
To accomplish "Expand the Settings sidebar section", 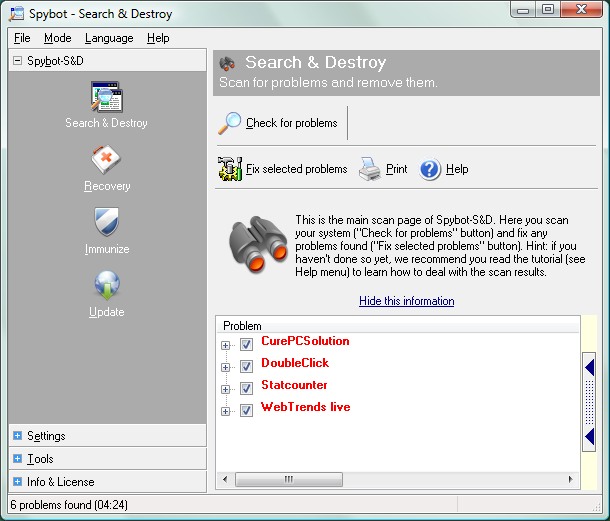I will coord(18,435).
